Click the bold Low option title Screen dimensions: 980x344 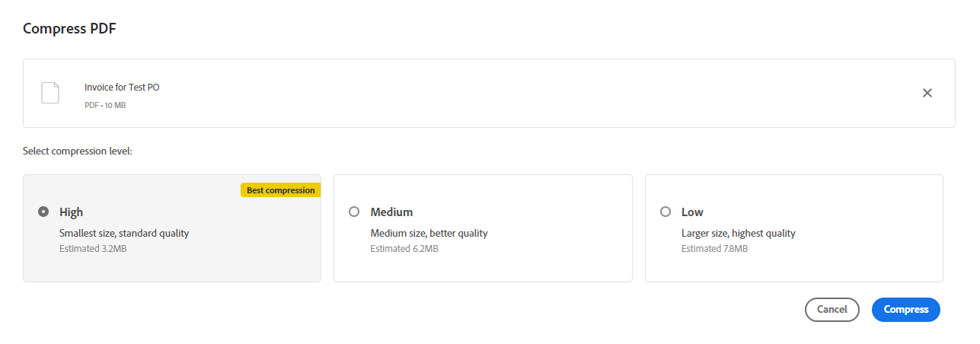[x=692, y=212]
